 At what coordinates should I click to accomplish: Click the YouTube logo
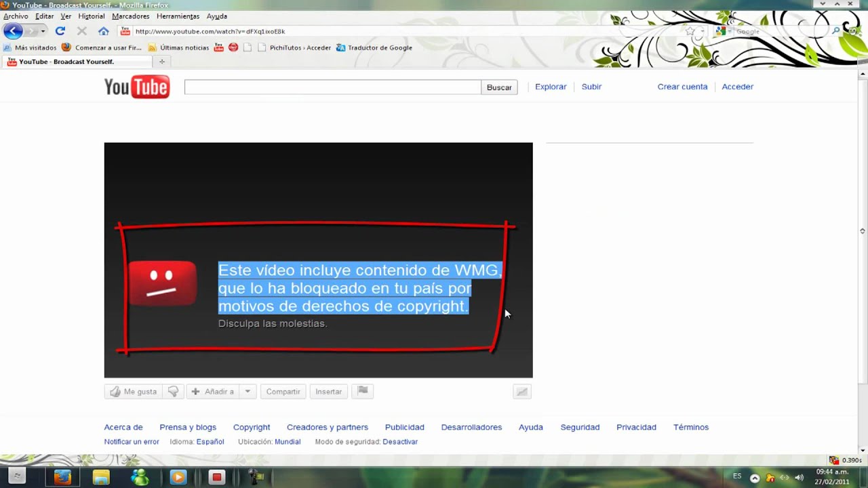(137, 87)
